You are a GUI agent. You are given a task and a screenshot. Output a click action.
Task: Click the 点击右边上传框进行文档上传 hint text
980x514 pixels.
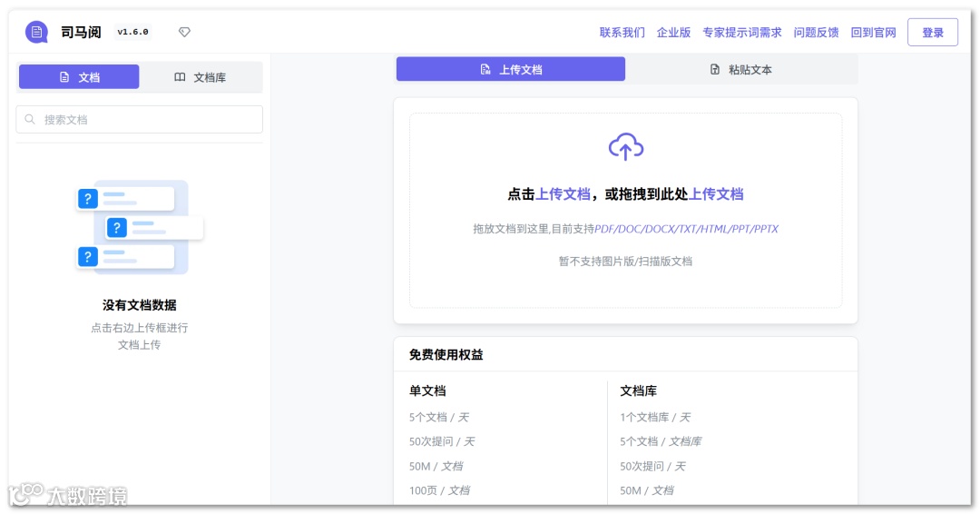pos(140,336)
